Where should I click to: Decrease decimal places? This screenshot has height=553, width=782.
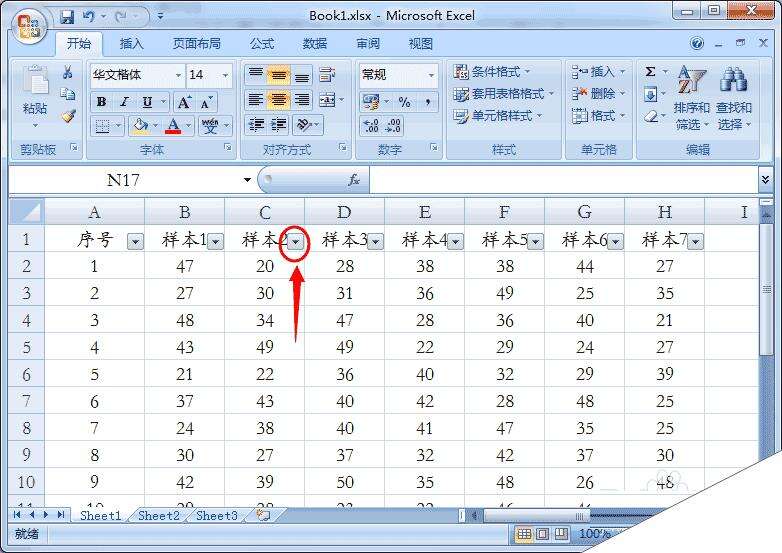(393, 126)
